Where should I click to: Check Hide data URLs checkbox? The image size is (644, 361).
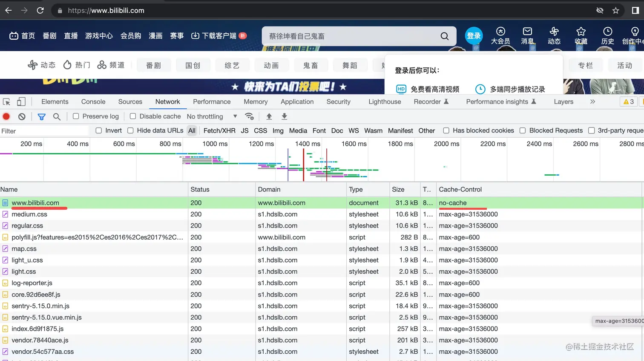click(130, 130)
